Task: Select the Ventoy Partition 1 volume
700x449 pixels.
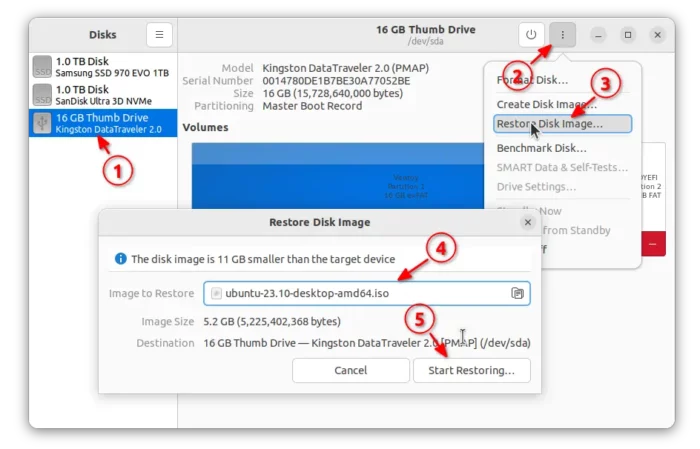Action: point(338,176)
